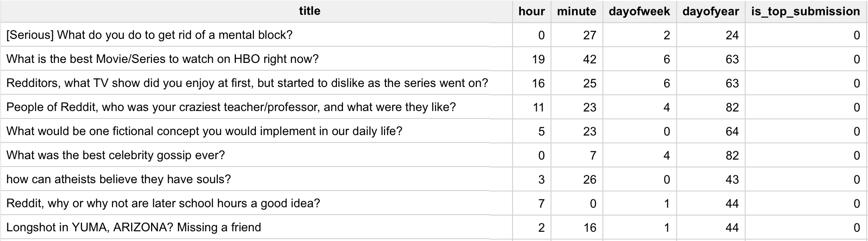This screenshot has height=241, width=868.
Task: Click the is_top_submission column header
Action: pos(805,12)
